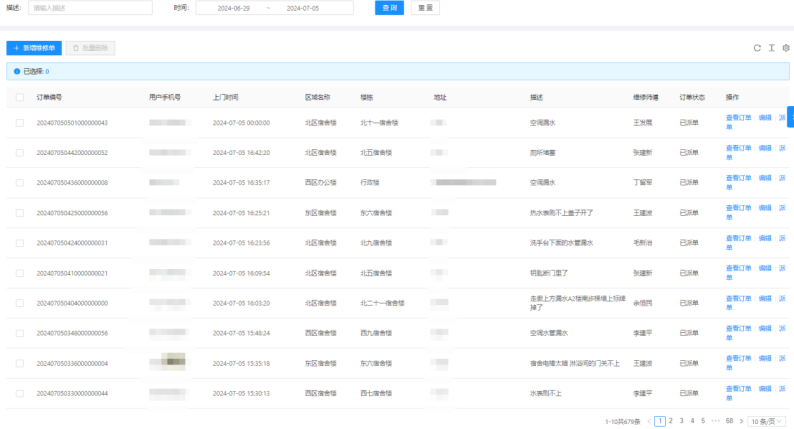Jump to last page 68
Screen dimensions: 794x429
click(x=729, y=421)
